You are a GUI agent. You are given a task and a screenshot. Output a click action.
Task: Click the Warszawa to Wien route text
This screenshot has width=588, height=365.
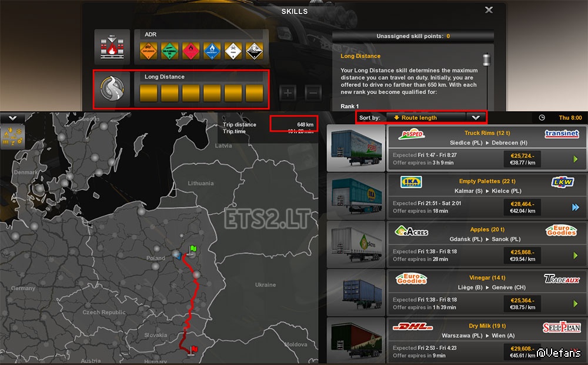click(x=478, y=336)
